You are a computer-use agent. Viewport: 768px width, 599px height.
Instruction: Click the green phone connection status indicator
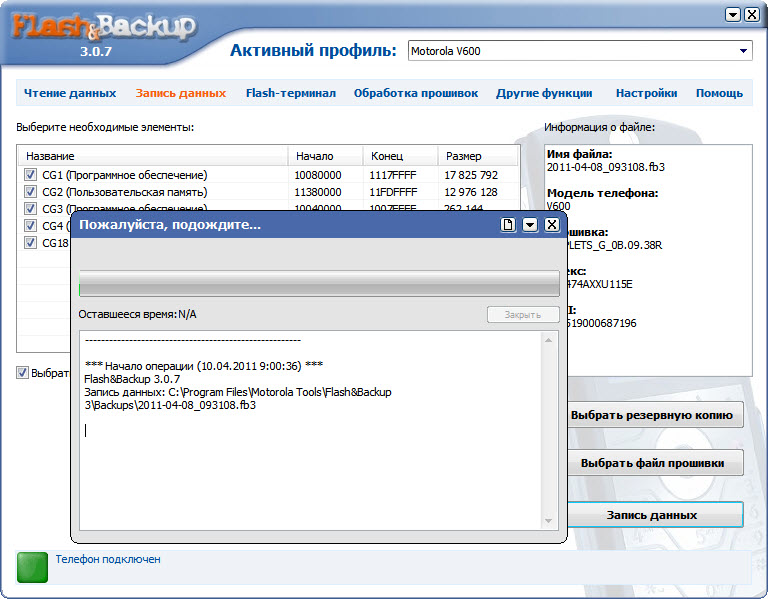point(32,567)
